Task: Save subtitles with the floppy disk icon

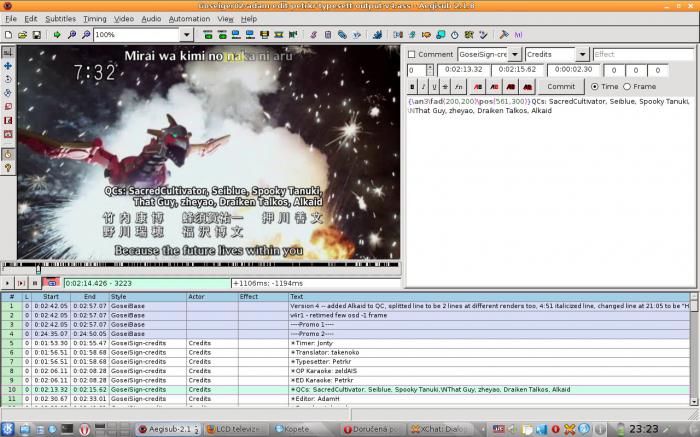Action: tap(37, 35)
